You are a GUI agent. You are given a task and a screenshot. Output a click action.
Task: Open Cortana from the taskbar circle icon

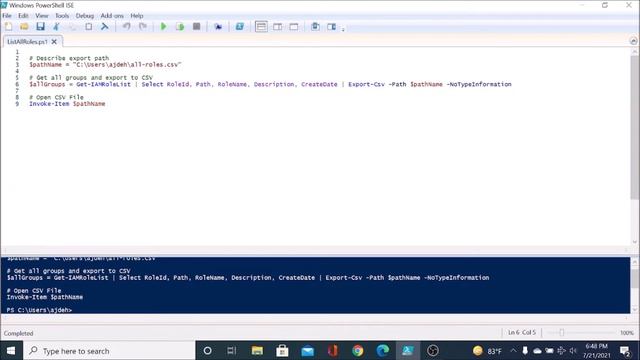pos(207,351)
